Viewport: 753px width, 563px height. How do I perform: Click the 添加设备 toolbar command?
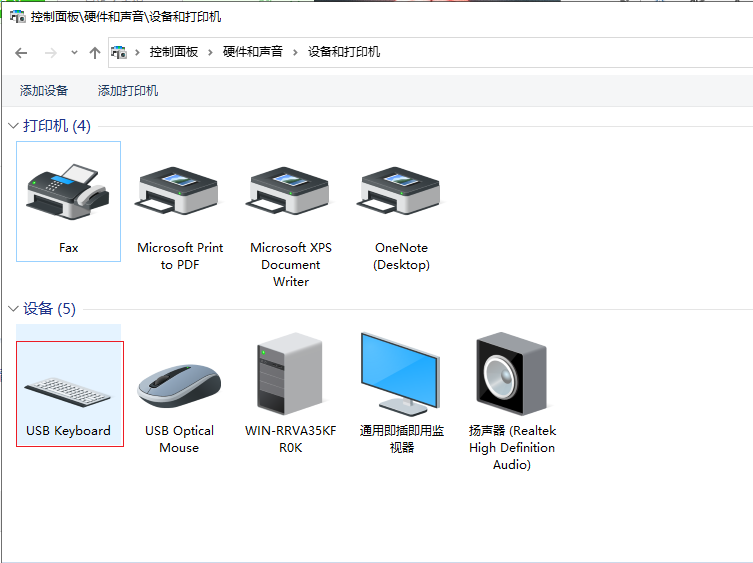(44, 91)
